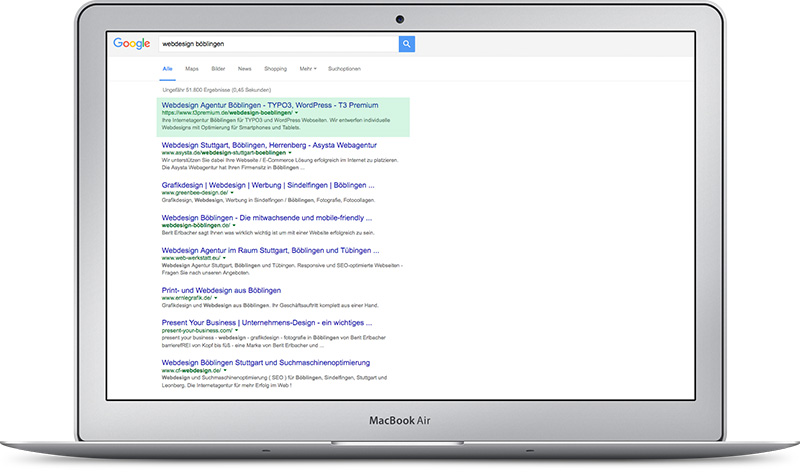Screen dimensions: 800x472
Task: Click the snippet 'Grafikdesign und Webdesign aus Böblingen. Ihr Geschäftsauftritt'
Action: click(x=270, y=305)
